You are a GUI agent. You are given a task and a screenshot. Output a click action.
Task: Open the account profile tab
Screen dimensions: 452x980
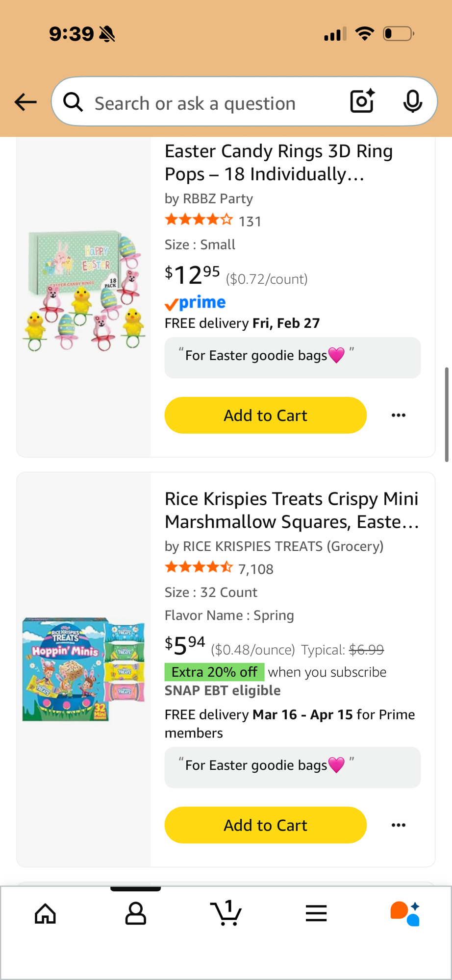pyautogui.click(x=136, y=914)
